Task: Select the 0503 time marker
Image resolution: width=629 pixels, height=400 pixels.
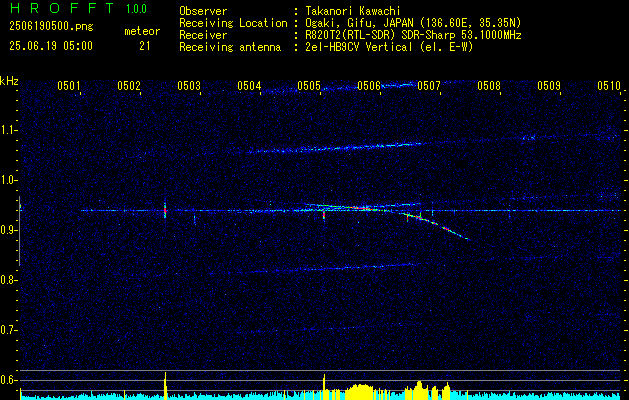Action: click(x=189, y=85)
